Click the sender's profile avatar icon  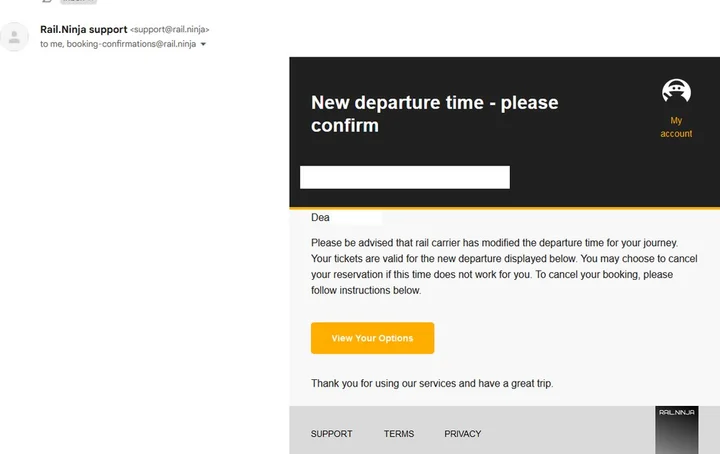click(x=15, y=37)
